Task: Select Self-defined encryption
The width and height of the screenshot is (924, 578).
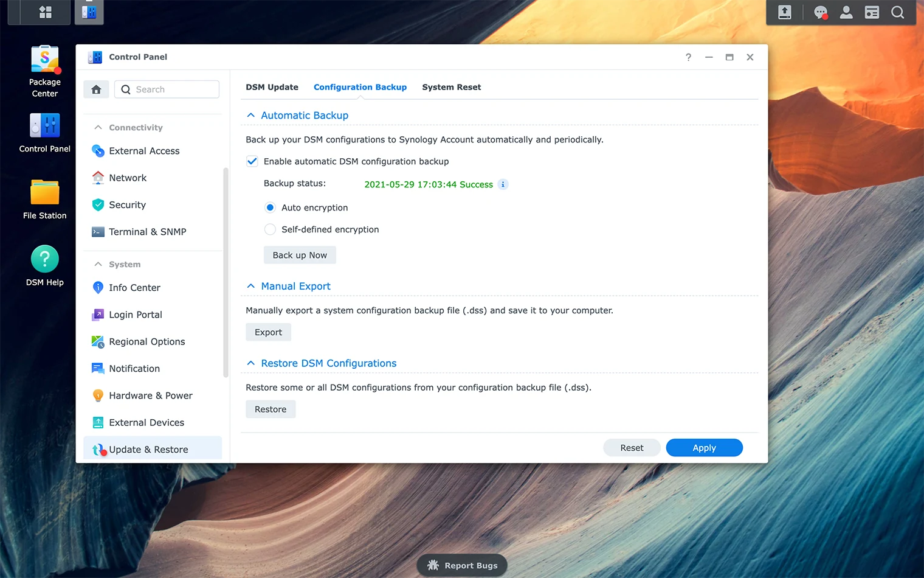Action: 270,229
